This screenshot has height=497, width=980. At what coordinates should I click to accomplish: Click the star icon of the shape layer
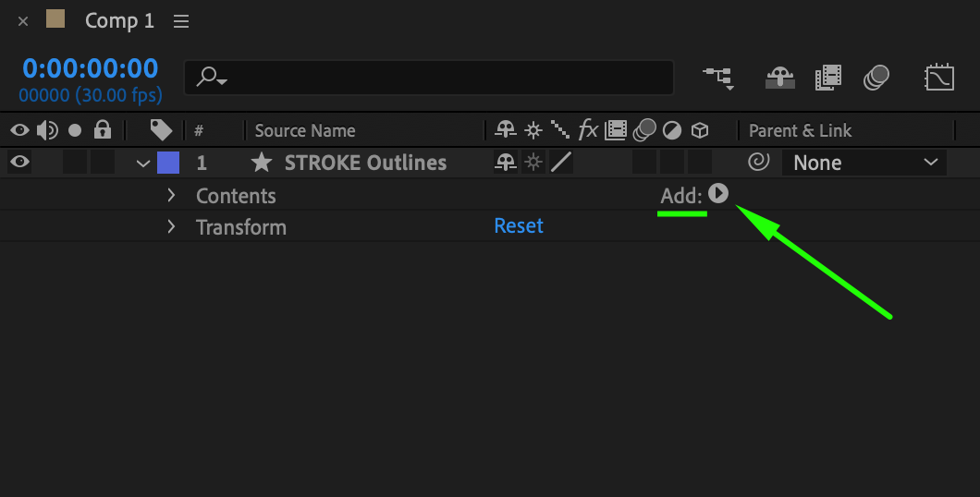coord(262,163)
